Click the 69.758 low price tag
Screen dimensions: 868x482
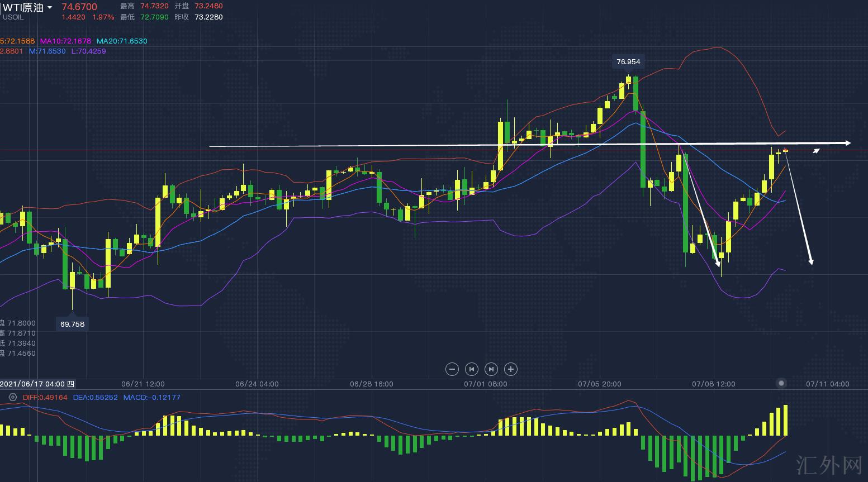pyautogui.click(x=72, y=324)
